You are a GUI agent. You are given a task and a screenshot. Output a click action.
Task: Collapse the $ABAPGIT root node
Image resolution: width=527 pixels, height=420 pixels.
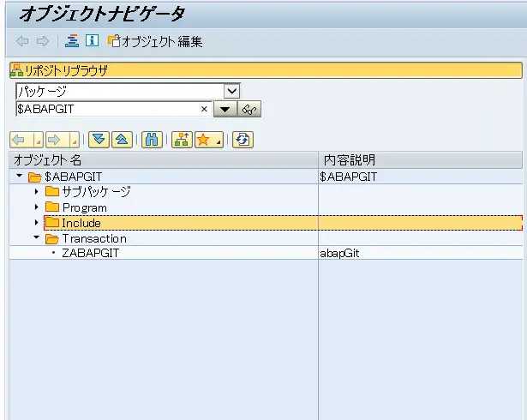coord(20,176)
